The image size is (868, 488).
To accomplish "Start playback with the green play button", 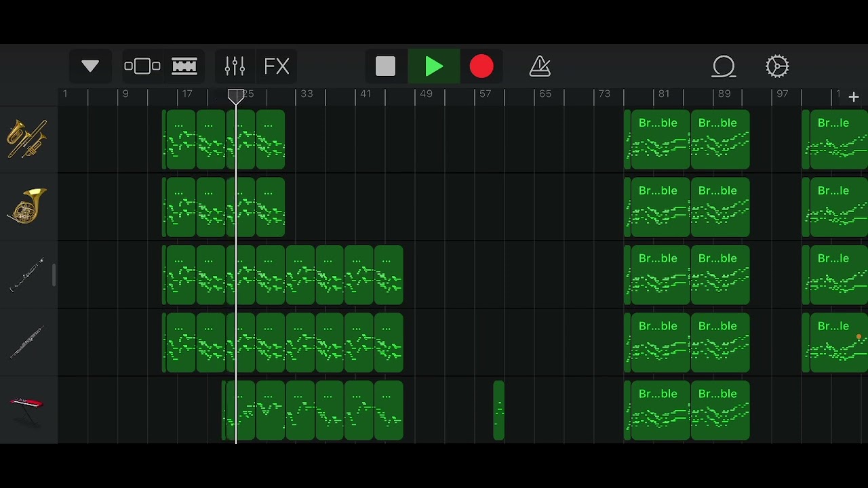I will point(434,66).
